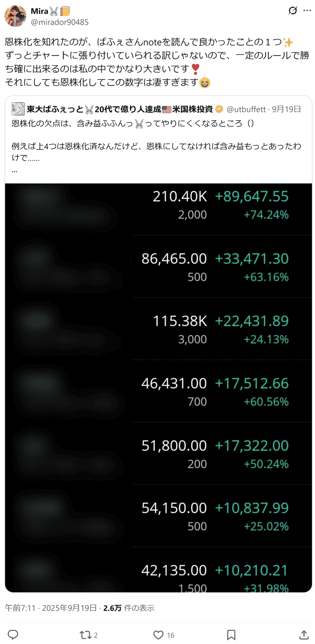Expand the truncated quoted tweet ellipsis

tap(15, 170)
